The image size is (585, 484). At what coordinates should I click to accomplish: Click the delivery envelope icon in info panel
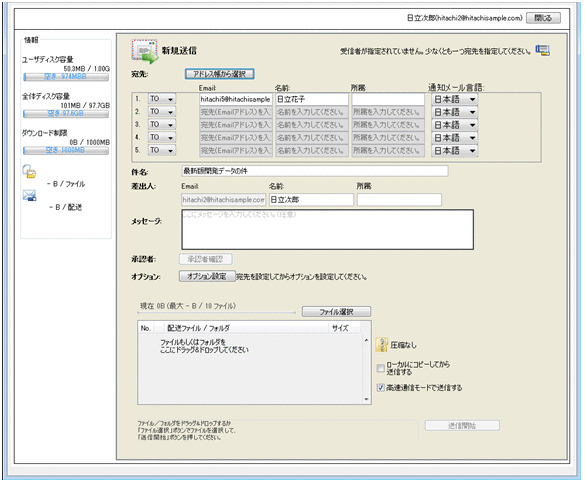point(29,195)
